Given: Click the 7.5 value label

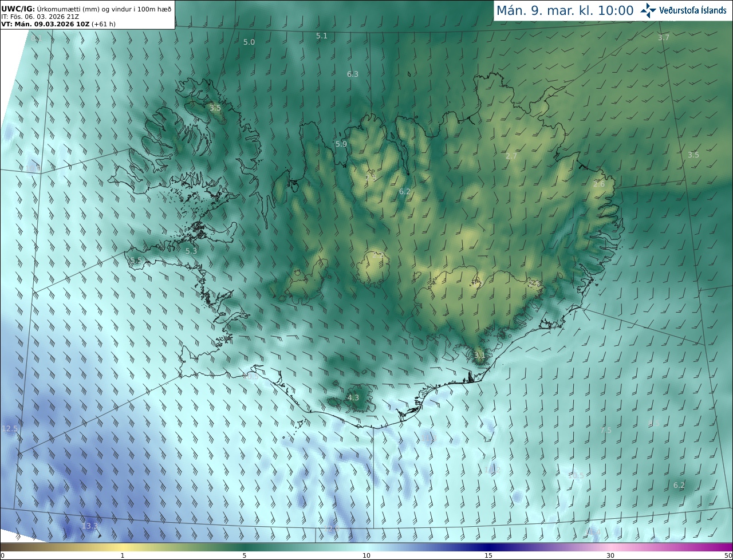Looking at the screenshot, I should tap(606, 430).
